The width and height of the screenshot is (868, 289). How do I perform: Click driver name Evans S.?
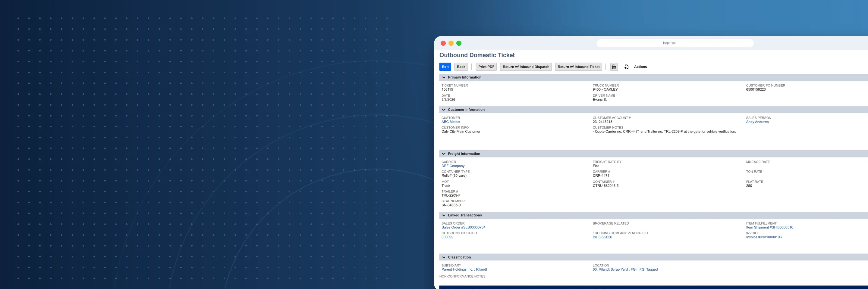click(x=599, y=100)
